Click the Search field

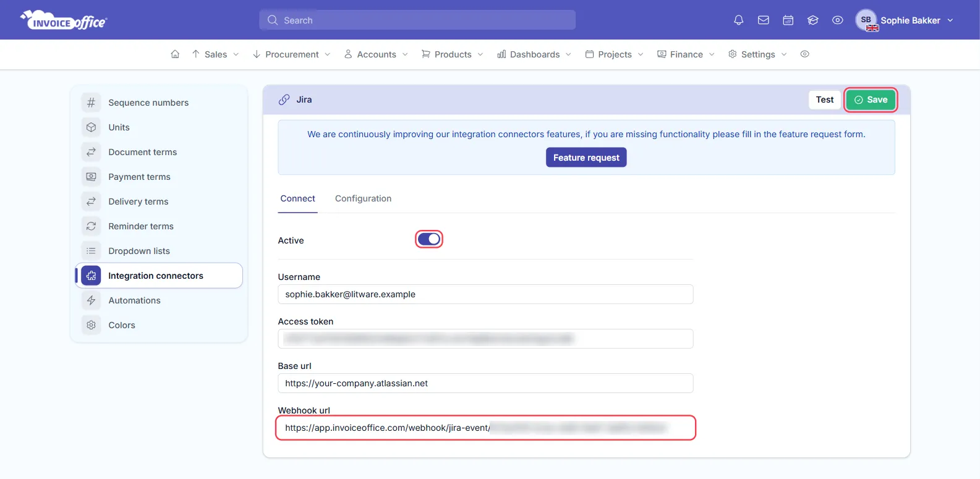(417, 20)
